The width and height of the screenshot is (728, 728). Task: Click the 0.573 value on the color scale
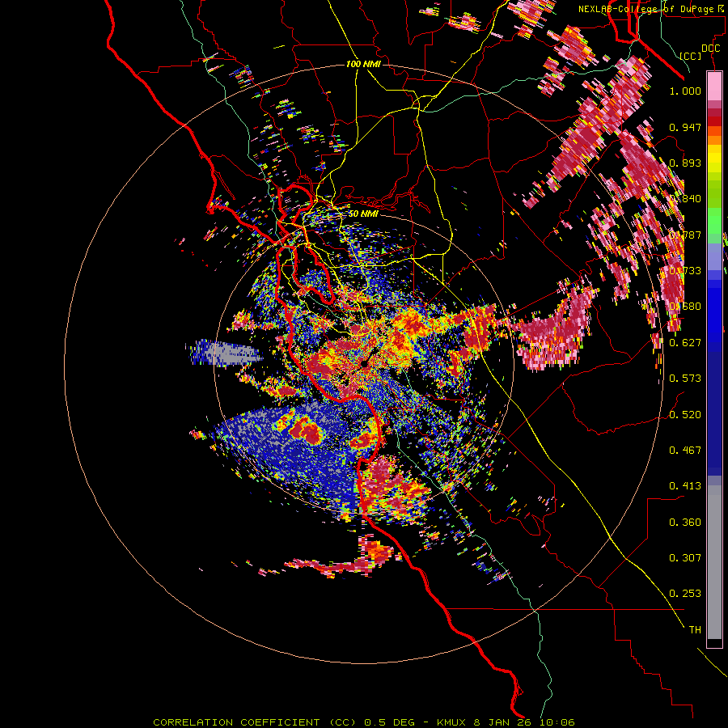point(685,379)
